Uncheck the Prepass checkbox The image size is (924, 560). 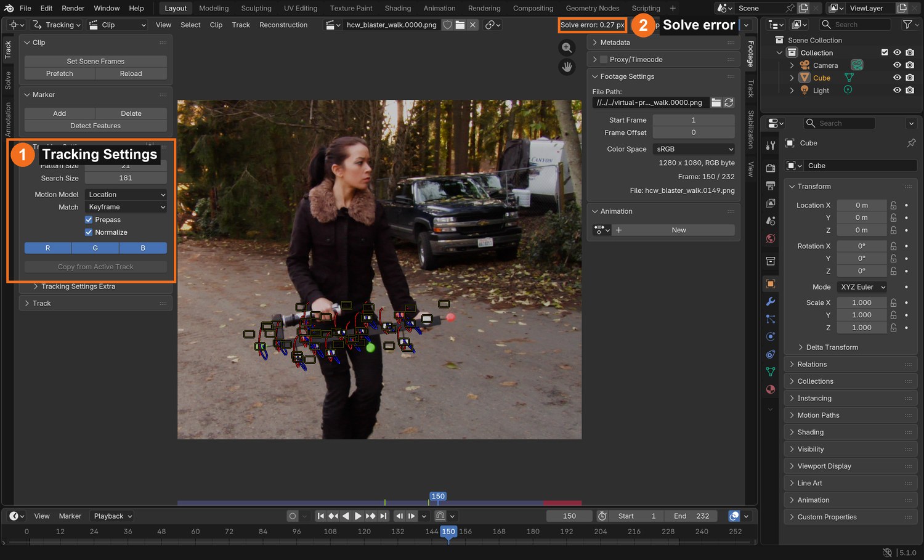click(89, 220)
